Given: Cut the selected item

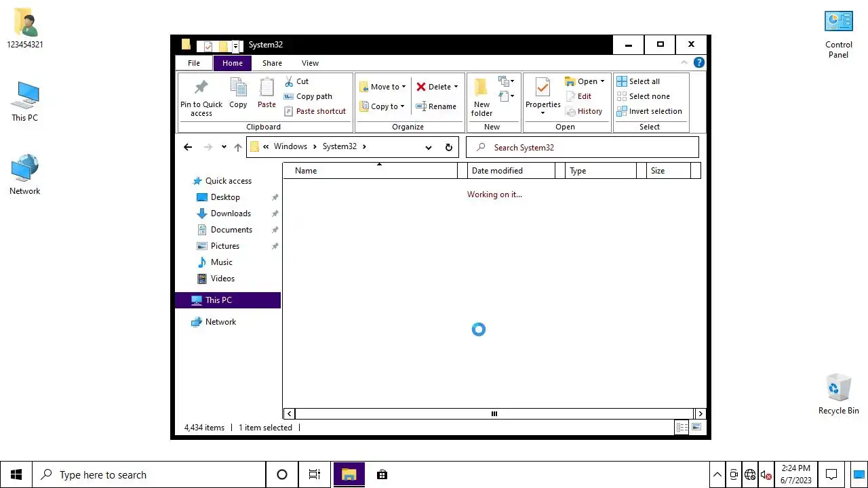Looking at the screenshot, I should coord(296,81).
